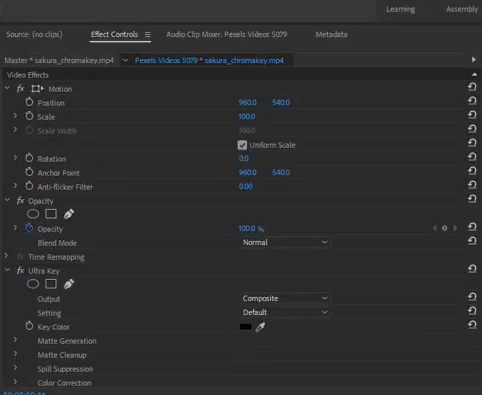The height and width of the screenshot is (395, 482).
Task: Reset the Anchor Point parameter
Action: (472, 171)
